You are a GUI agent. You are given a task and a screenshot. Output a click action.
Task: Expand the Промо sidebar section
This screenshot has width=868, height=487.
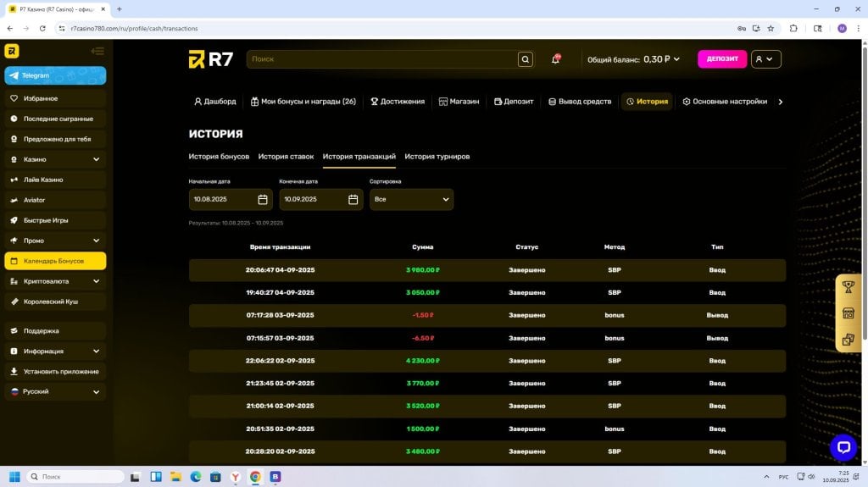tap(55, 241)
